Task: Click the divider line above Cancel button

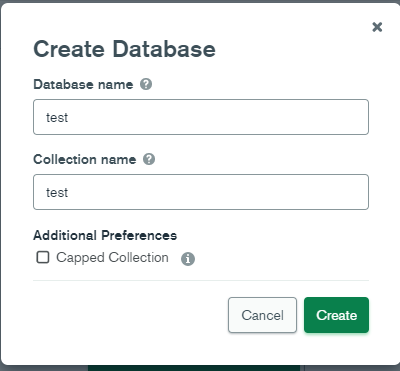Action: tap(201, 280)
